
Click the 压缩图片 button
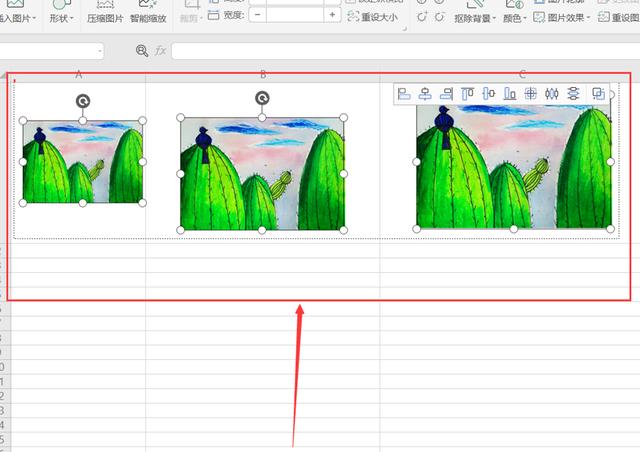(105, 18)
